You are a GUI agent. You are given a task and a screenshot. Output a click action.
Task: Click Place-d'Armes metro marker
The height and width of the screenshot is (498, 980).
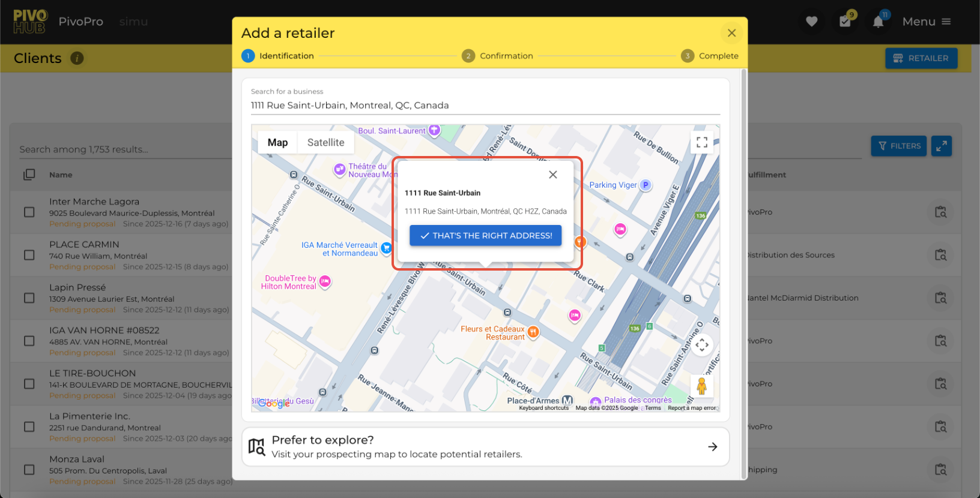click(567, 400)
